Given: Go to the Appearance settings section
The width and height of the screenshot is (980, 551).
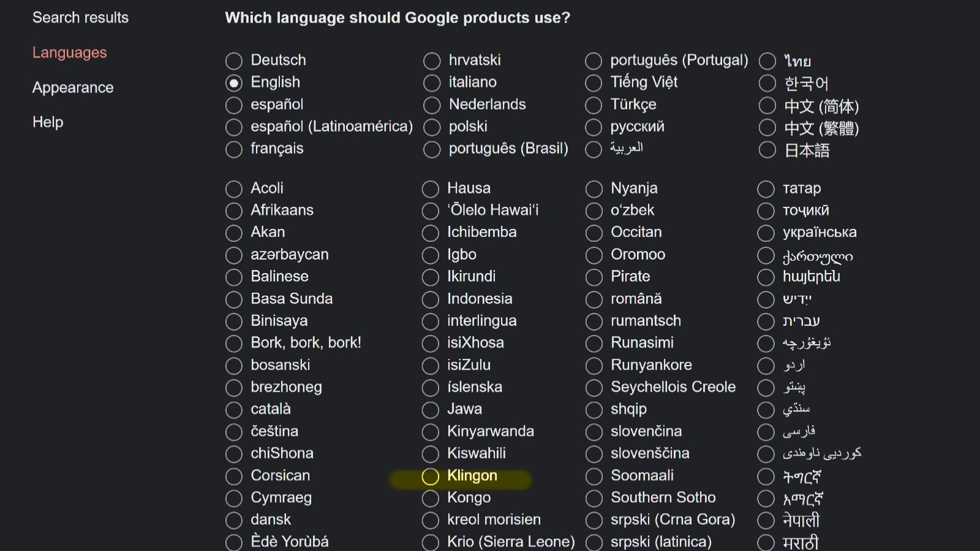Looking at the screenshot, I should (73, 88).
